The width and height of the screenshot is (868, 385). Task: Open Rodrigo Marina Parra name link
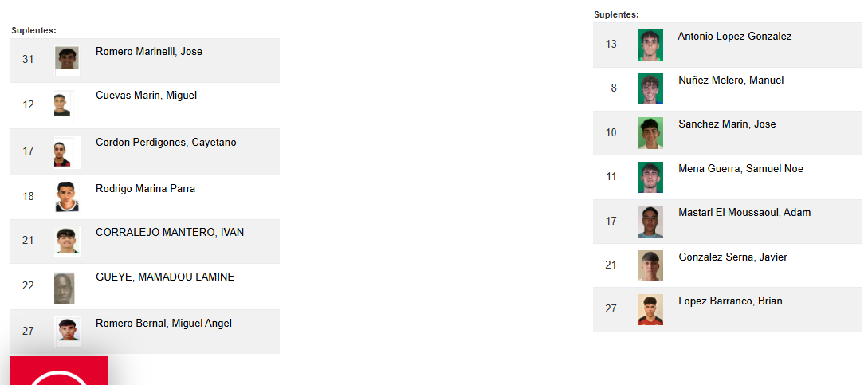pyautogui.click(x=146, y=188)
